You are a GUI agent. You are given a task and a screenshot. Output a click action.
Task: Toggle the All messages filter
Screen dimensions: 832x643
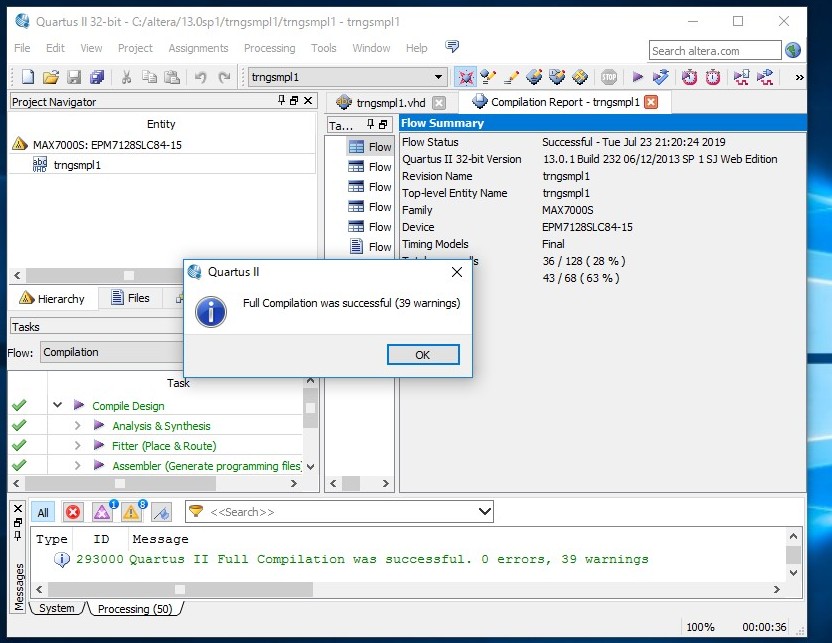coord(43,512)
